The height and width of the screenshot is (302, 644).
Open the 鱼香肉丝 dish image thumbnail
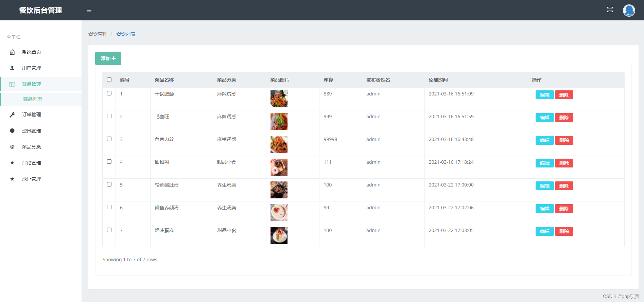(x=279, y=144)
